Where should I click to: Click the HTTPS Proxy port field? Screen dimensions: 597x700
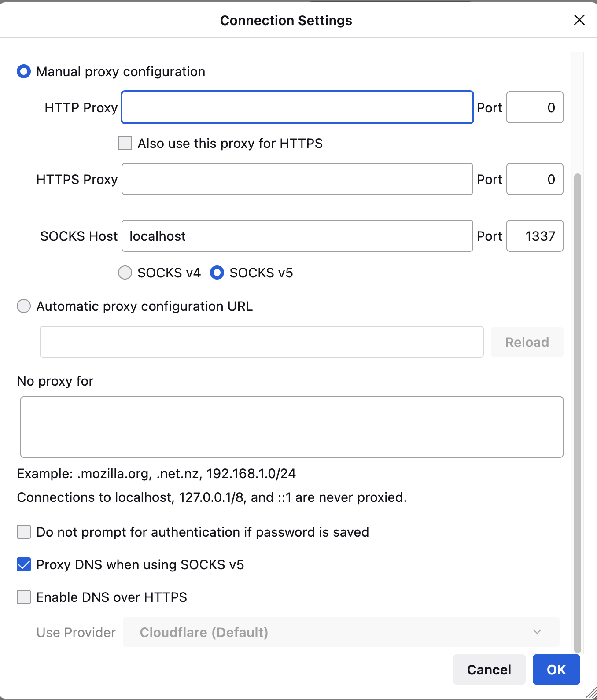point(534,179)
